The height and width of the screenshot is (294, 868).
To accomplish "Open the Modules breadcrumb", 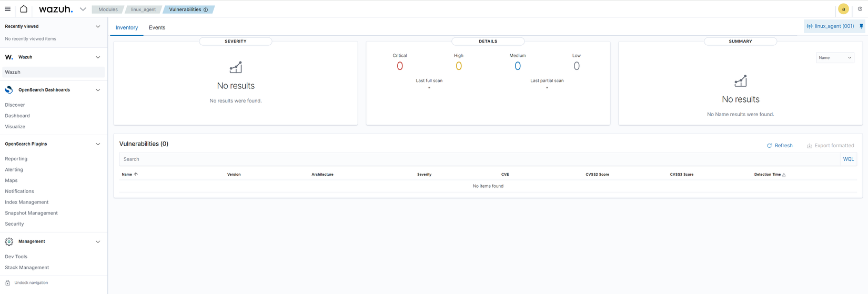I will [x=108, y=9].
